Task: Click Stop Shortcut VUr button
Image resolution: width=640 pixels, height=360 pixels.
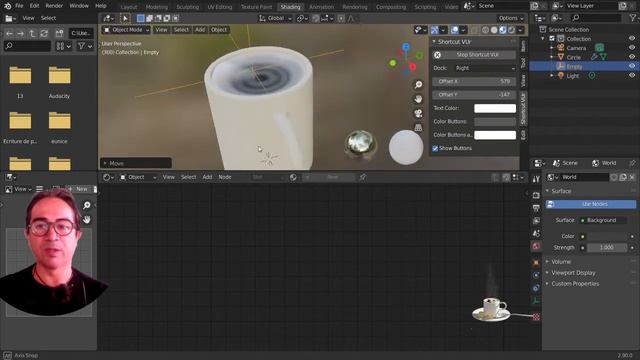Action: coord(473,55)
